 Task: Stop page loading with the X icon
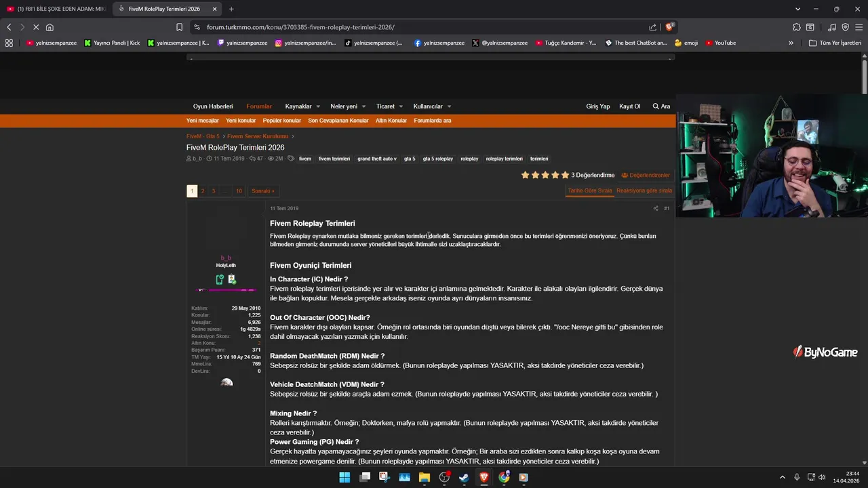point(36,27)
